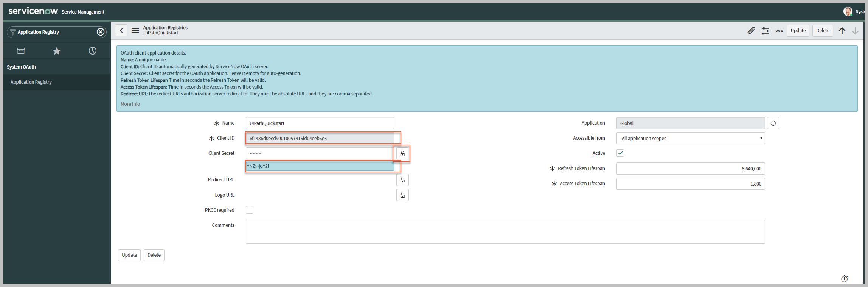Click the back arrow in form header
Viewport: 868px width, 287px height.
pos(121,31)
